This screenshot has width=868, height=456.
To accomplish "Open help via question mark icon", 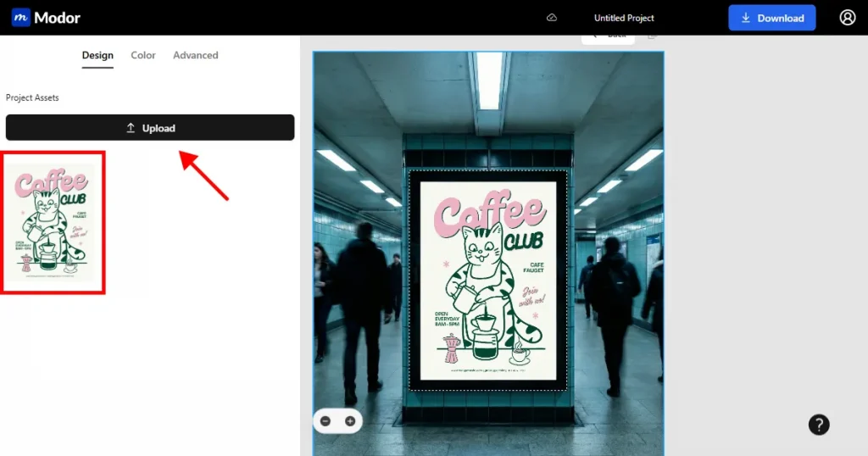I will click(818, 425).
